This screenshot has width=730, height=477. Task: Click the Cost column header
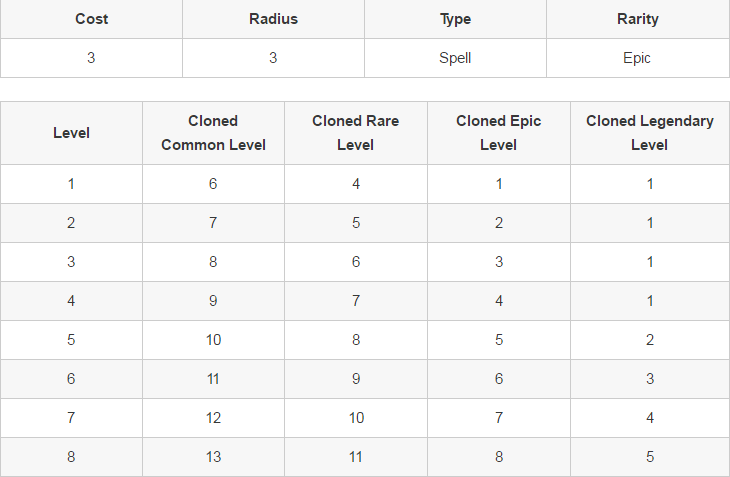91,19
